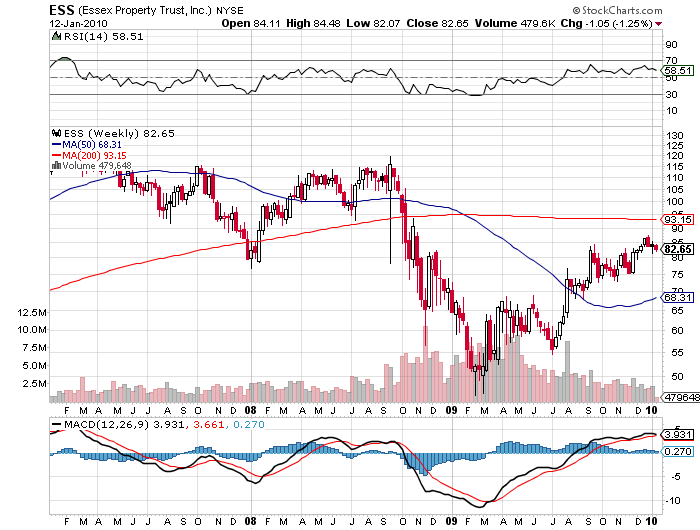Click the 10 year marker on price chart axis
This screenshot has width=700, height=530.
(x=652, y=410)
